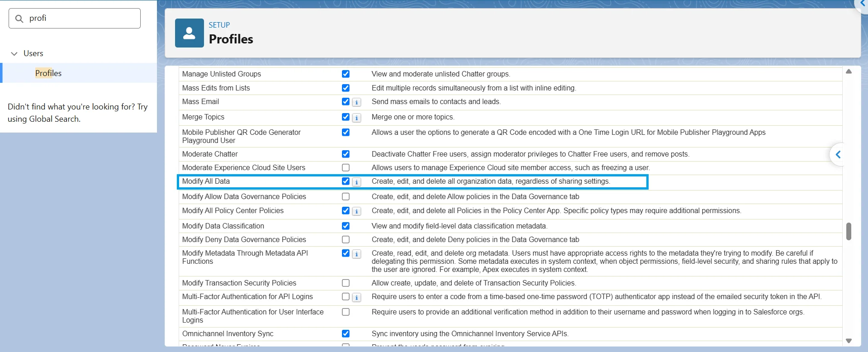
Task: Click the 'Users' sidebar heading text
Action: click(x=33, y=53)
